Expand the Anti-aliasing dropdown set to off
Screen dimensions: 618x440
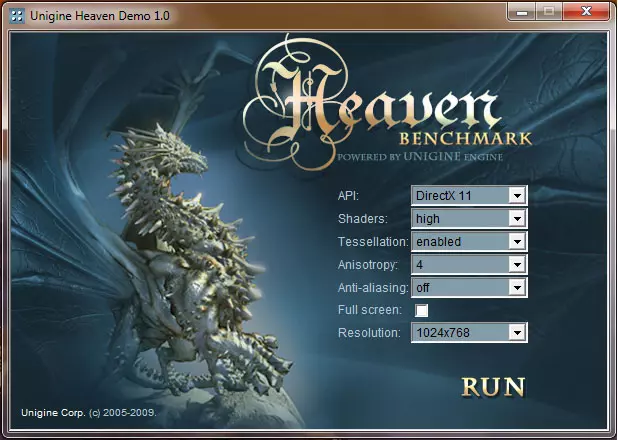tap(469, 287)
